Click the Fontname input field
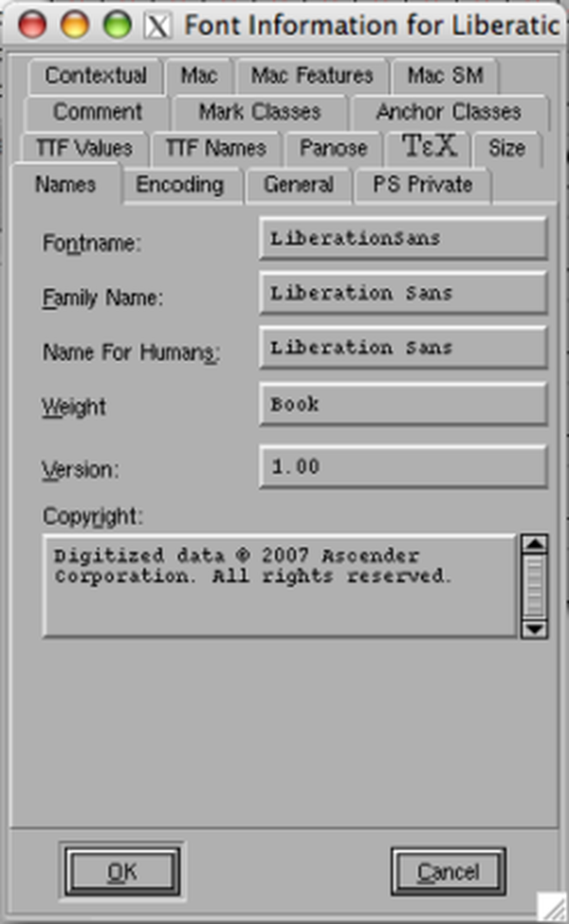 (x=403, y=238)
